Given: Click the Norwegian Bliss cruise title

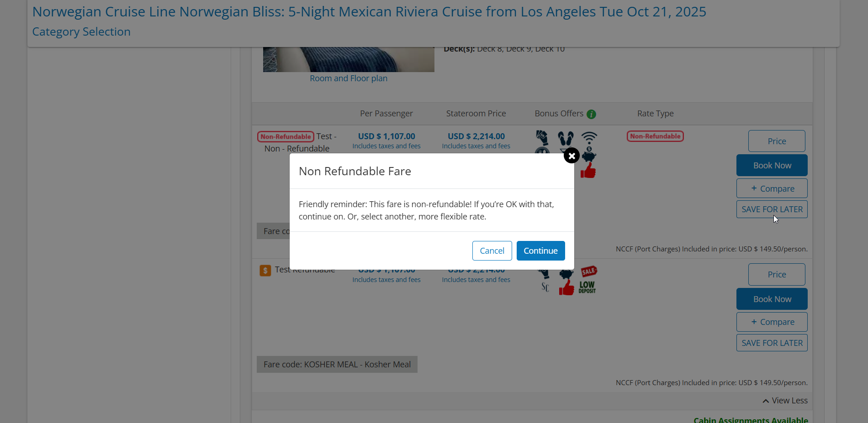Looking at the screenshot, I should 369,11.
